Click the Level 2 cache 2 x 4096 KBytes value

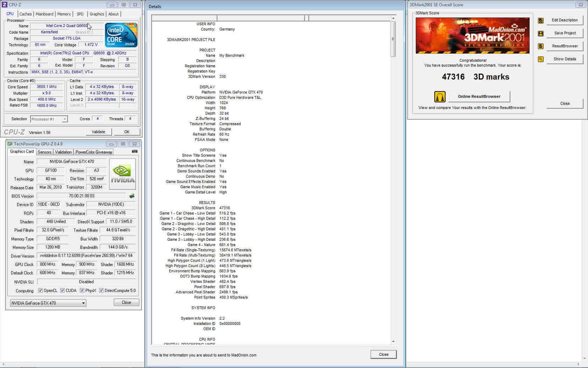pyautogui.click(x=102, y=99)
